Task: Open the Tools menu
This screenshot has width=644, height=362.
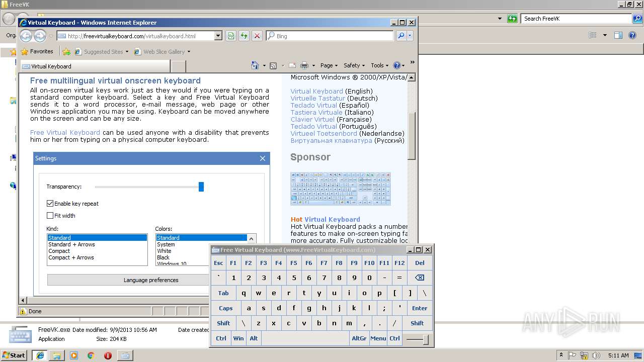Action: pyautogui.click(x=379, y=65)
